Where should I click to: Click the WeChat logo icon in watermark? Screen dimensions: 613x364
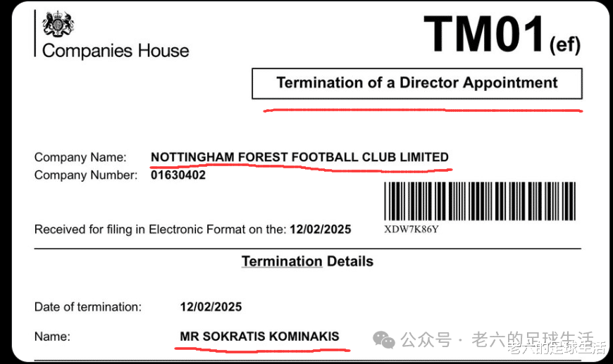[384, 339]
